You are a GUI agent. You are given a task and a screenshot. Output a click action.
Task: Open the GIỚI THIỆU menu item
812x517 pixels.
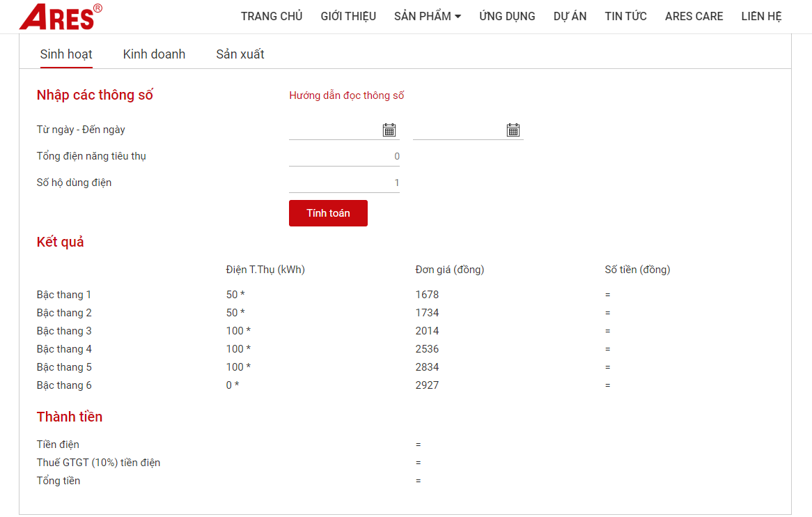pos(348,16)
